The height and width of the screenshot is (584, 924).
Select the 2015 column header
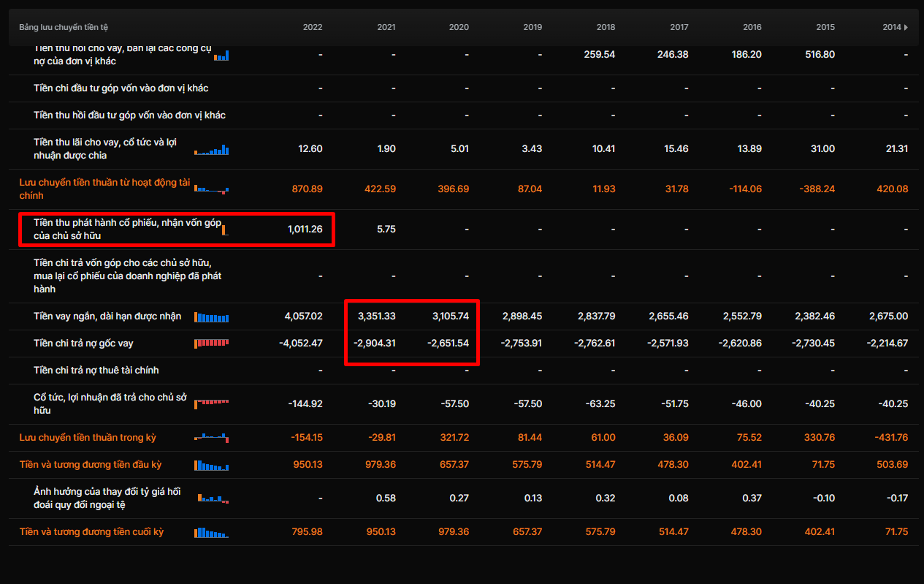825,27
